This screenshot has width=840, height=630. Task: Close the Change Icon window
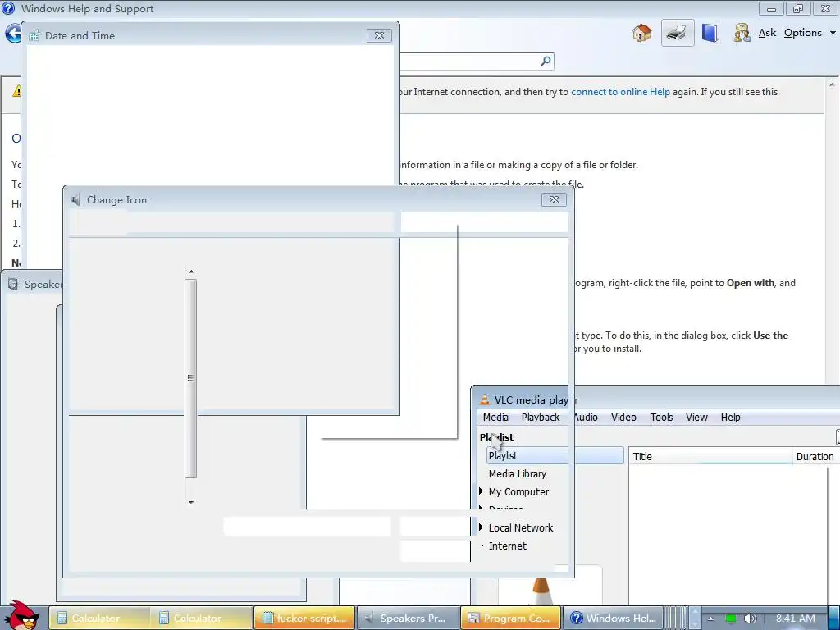(x=554, y=199)
